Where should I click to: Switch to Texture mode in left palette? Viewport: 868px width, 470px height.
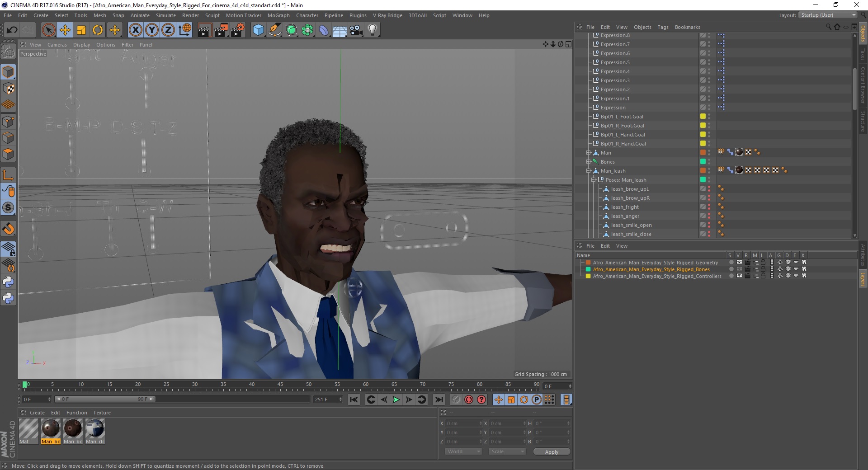(x=8, y=89)
